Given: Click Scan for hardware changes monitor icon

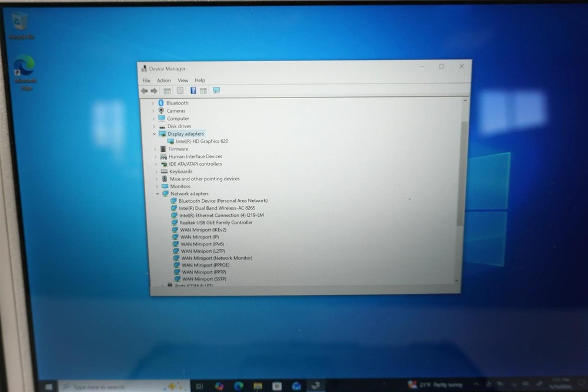Looking at the screenshot, I should pos(216,91).
